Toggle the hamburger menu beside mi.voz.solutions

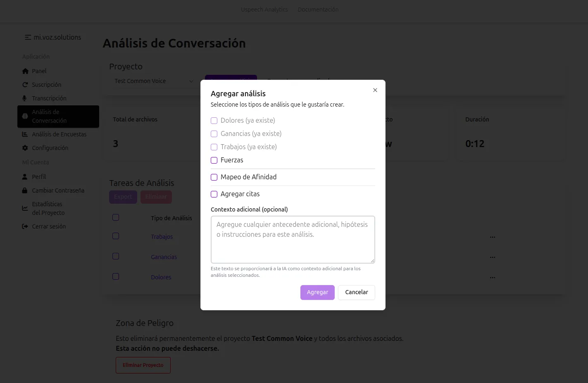click(27, 37)
